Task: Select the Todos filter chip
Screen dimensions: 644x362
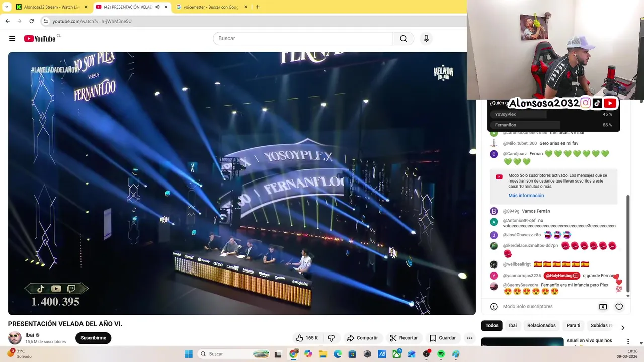Action: pyautogui.click(x=492, y=326)
